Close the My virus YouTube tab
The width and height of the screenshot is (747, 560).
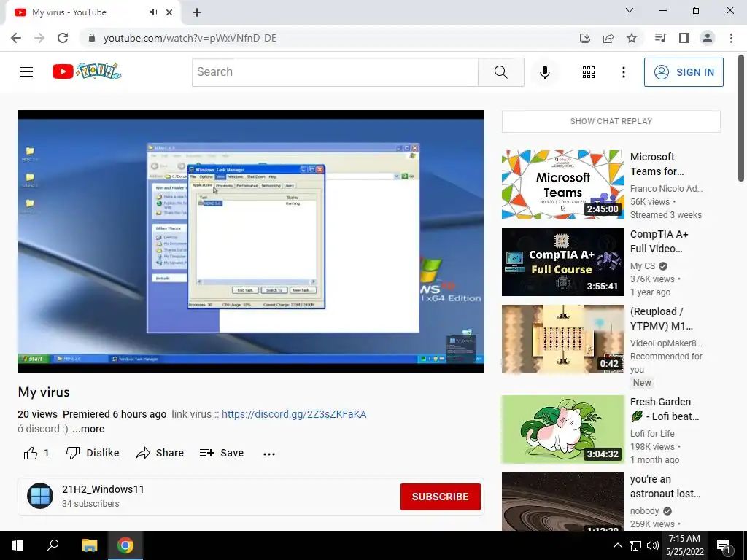pos(169,12)
